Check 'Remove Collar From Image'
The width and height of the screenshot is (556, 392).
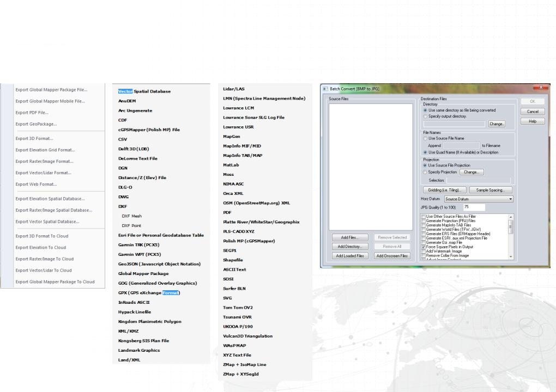click(x=424, y=255)
